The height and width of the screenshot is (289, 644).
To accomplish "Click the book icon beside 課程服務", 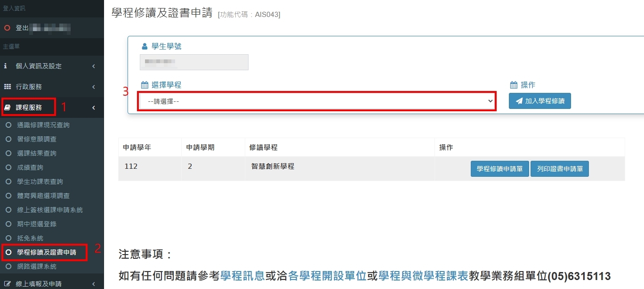I will pyautogui.click(x=7, y=107).
